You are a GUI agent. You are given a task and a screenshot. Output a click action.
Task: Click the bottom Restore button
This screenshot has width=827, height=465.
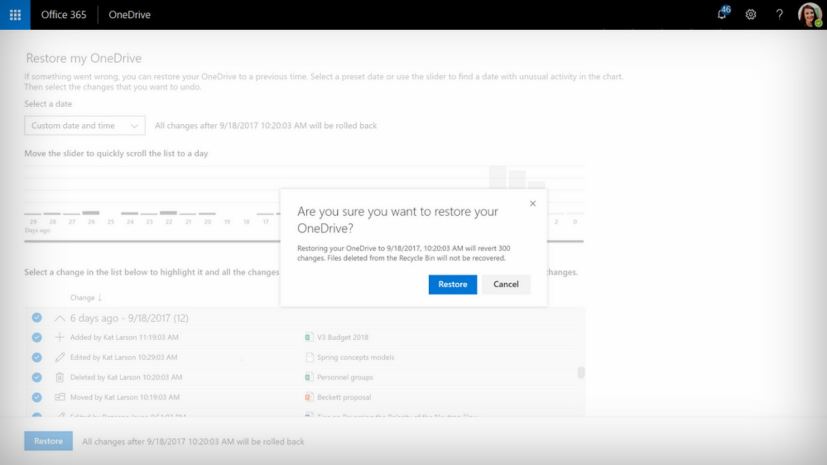pos(48,441)
